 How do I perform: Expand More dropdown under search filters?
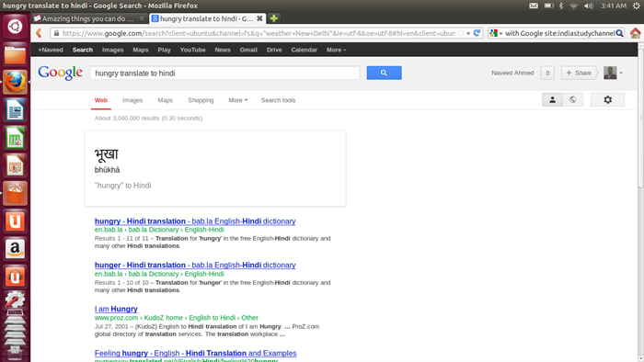238,100
